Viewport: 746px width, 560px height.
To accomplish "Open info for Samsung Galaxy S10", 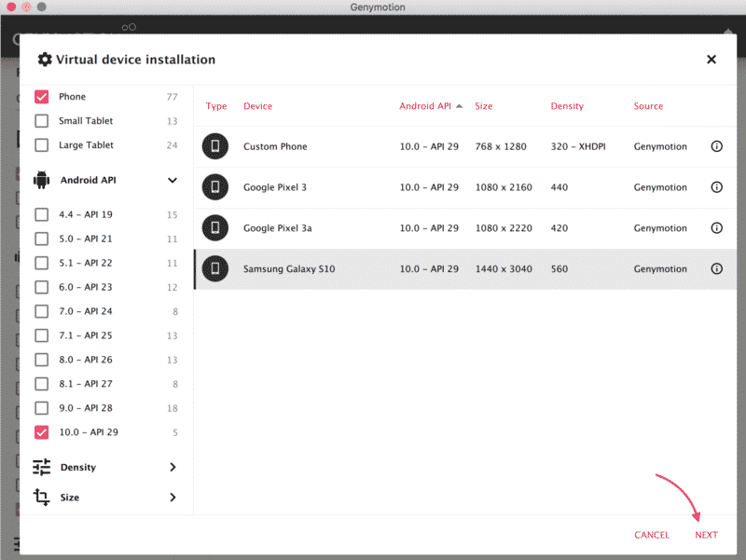I will coord(716,268).
